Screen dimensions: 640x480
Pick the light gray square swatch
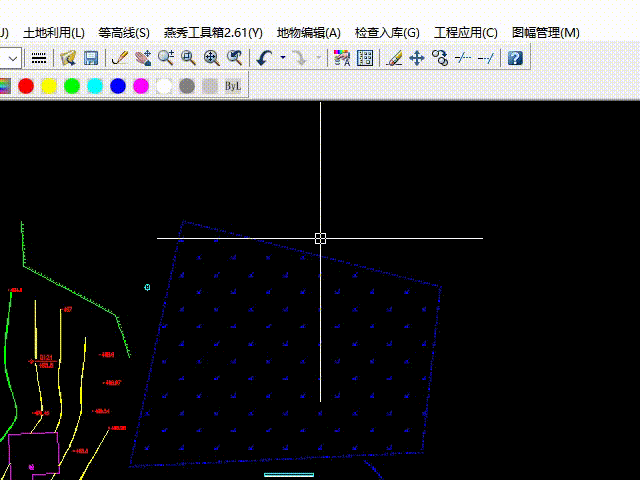click(210, 86)
